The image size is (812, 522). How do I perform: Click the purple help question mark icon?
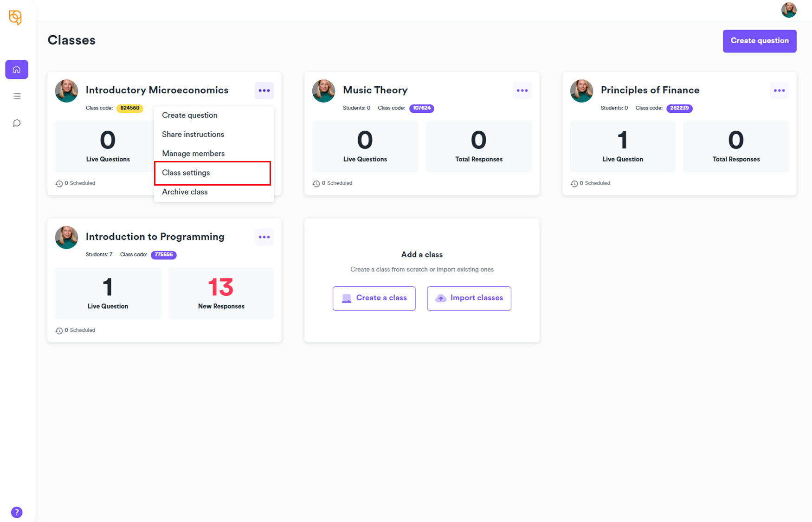click(17, 512)
